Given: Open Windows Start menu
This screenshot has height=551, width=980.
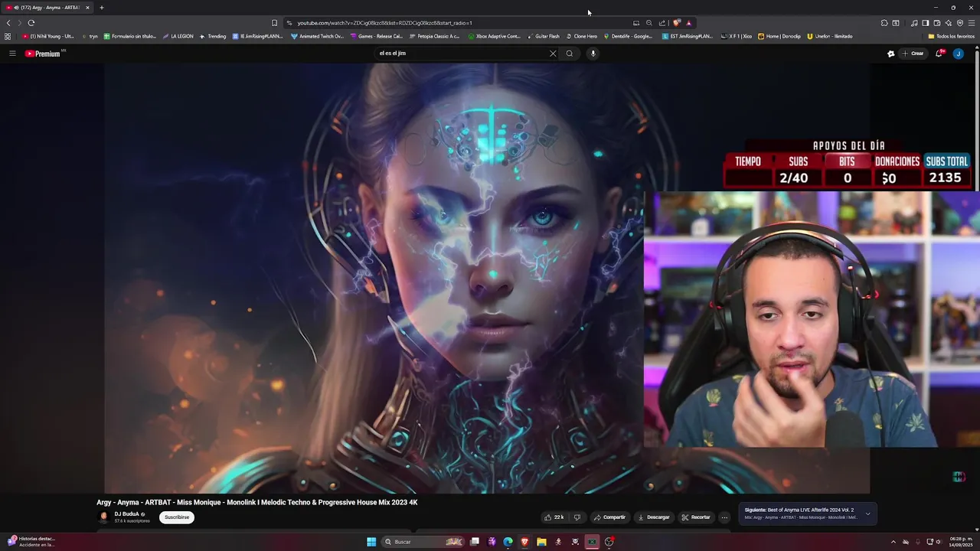Looking at the screenshot, I should (371, 542).
